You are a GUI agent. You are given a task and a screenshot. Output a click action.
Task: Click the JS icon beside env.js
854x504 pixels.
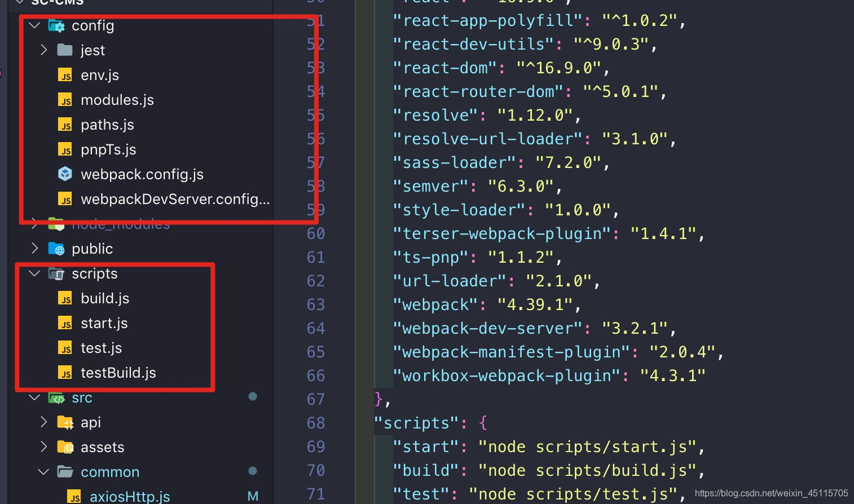click(65, 76)
